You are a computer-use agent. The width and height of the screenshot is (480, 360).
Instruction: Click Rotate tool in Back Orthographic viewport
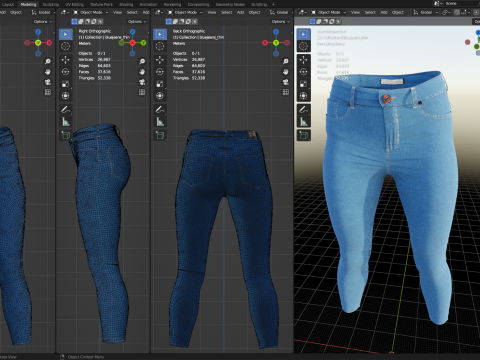coord(160,72)
